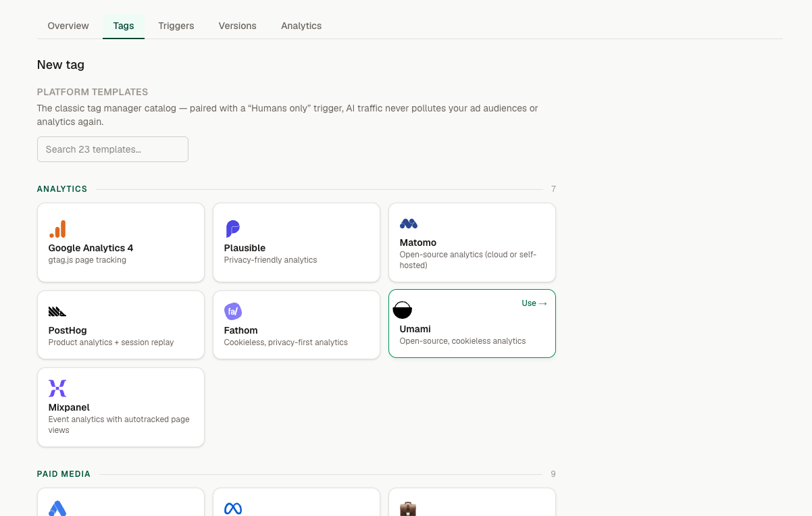Select the Matomo template name
Screen dimensions: 812x516
pos(418,242)
